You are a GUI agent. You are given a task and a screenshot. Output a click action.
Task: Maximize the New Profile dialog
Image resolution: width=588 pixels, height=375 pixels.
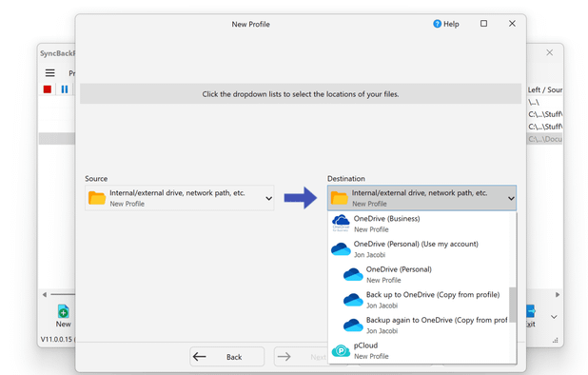pyautogui.click(x=483, y=24)
